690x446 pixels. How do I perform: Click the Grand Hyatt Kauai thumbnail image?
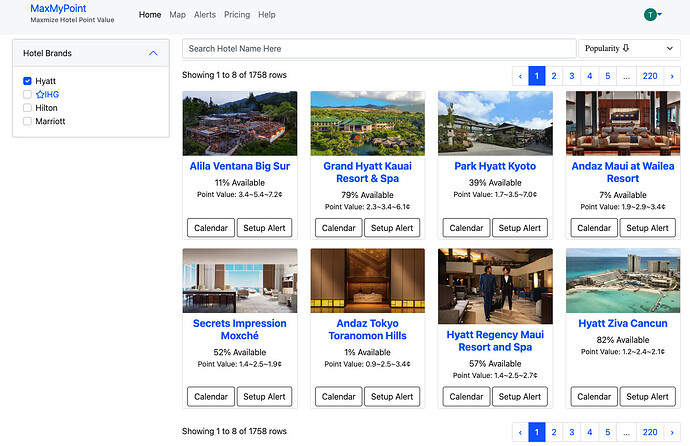tap(367, 123)
